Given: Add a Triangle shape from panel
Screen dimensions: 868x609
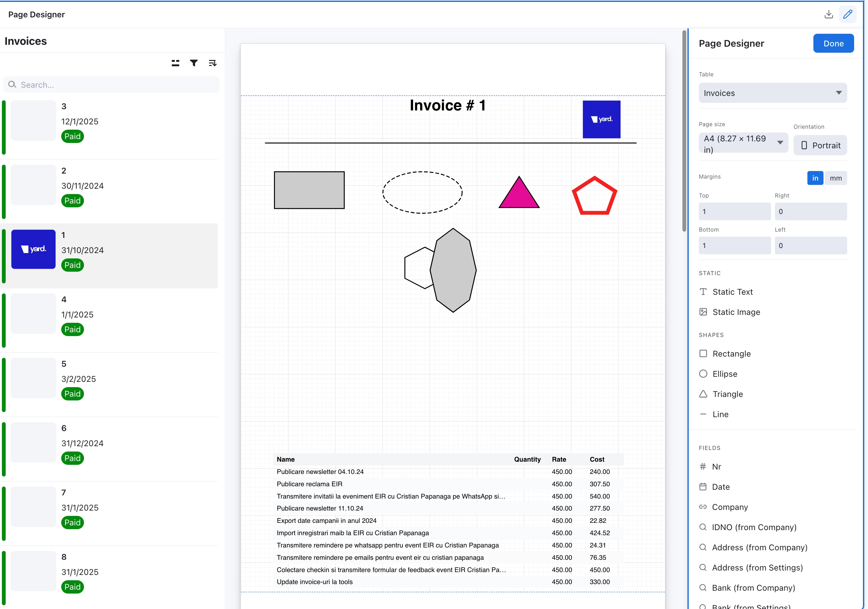Looking at the screenshot, I should click(727, 394).
